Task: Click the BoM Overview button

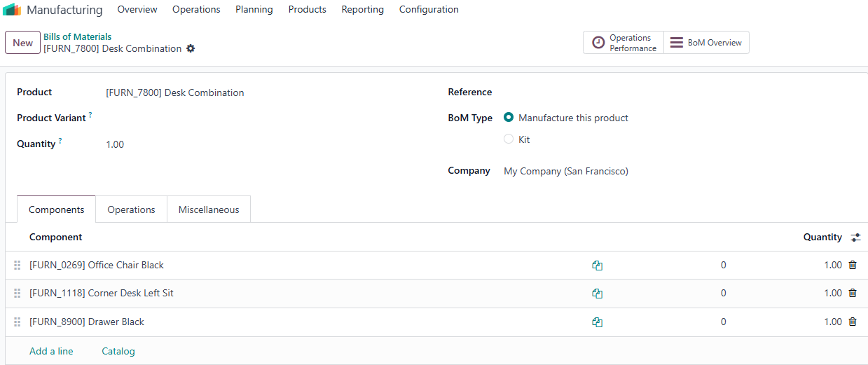Action: (706, 43)
